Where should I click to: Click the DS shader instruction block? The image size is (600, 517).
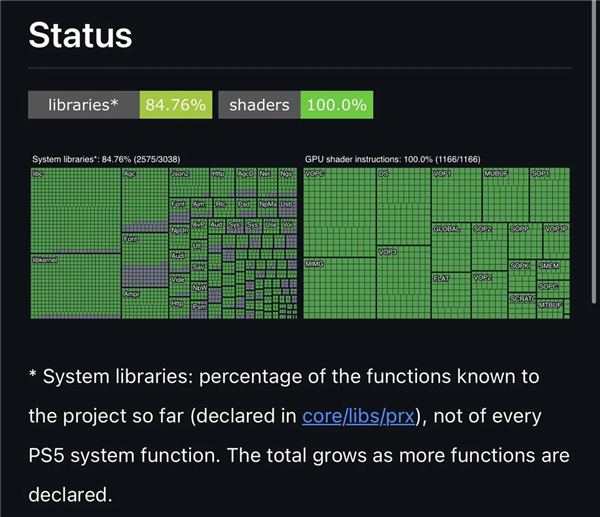click(x=404, y=207)
